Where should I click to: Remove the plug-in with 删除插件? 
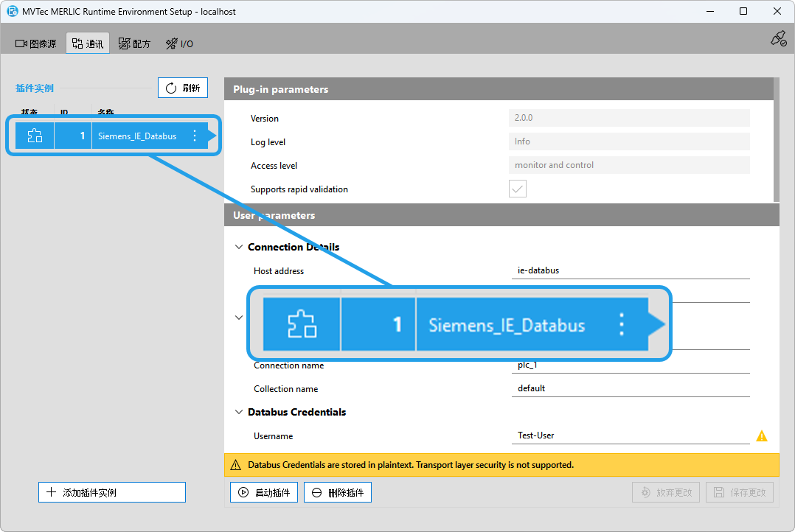(338, 492)
